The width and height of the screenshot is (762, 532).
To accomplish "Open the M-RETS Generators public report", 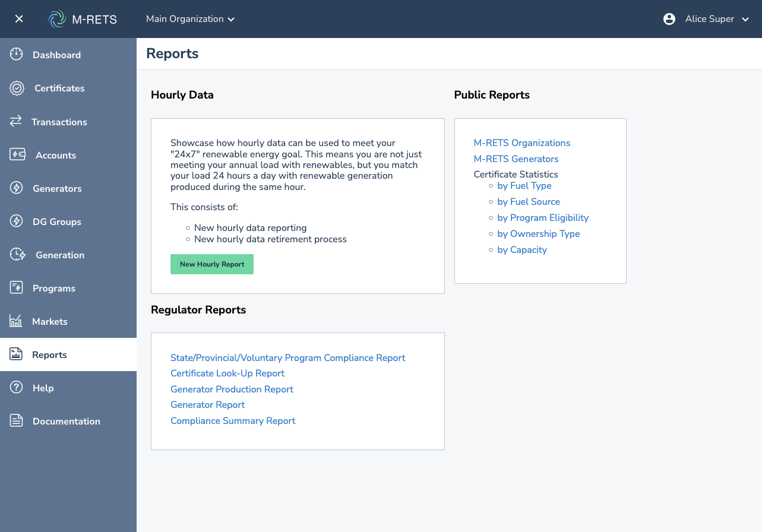I will (516, 159).
